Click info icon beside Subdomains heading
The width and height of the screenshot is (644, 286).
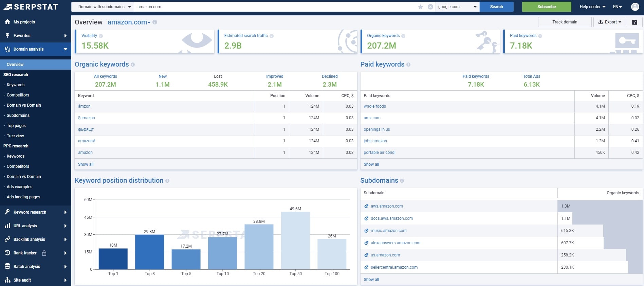tap(402, 181)
